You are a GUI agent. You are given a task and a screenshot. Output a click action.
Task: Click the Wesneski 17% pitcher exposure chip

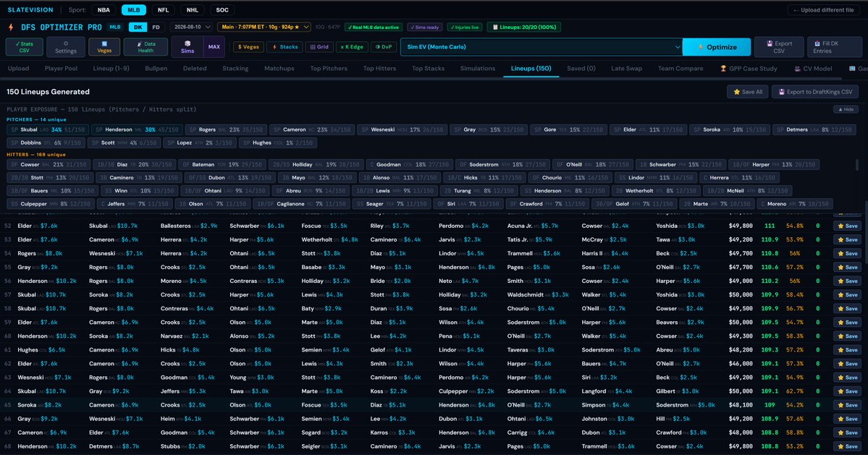(402, 130)
